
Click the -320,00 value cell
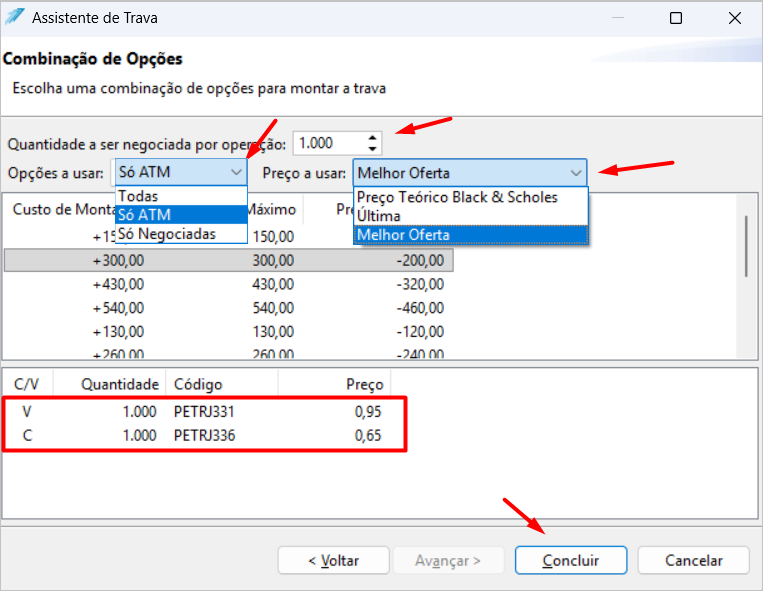(420, 284)
